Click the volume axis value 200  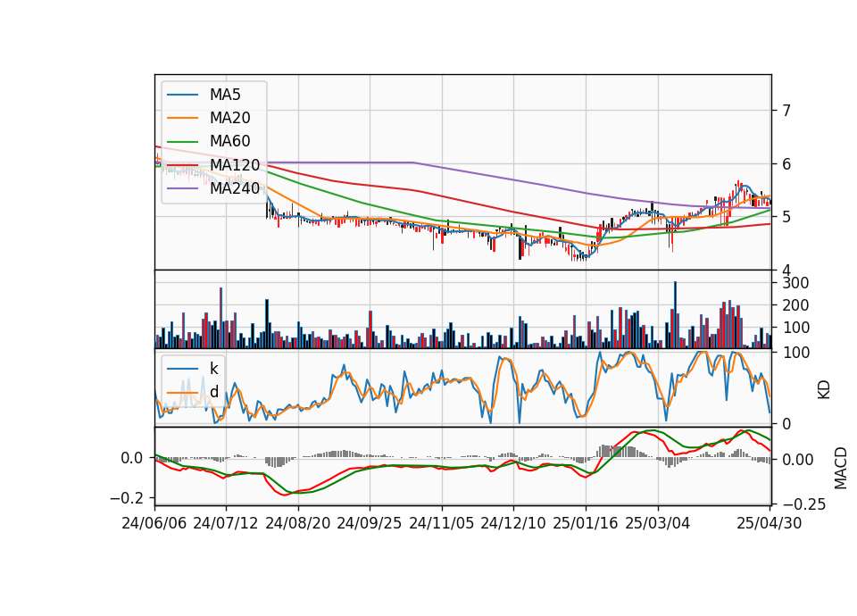[795, 305]
